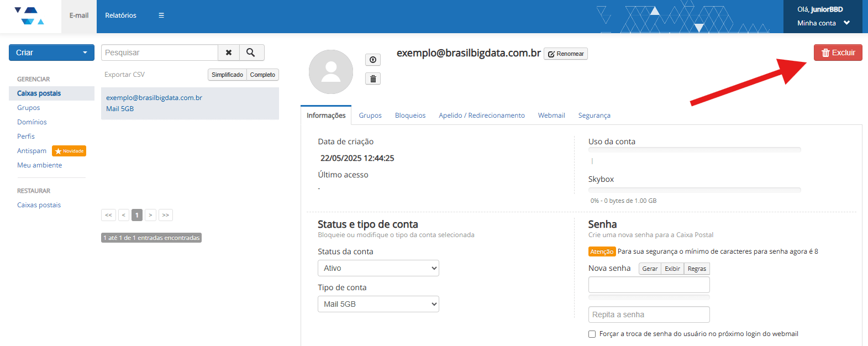This screenshot has width=868, height=346.
Task: Click the upload photo icon beside avatar
Action: click(x=373, y=60)
